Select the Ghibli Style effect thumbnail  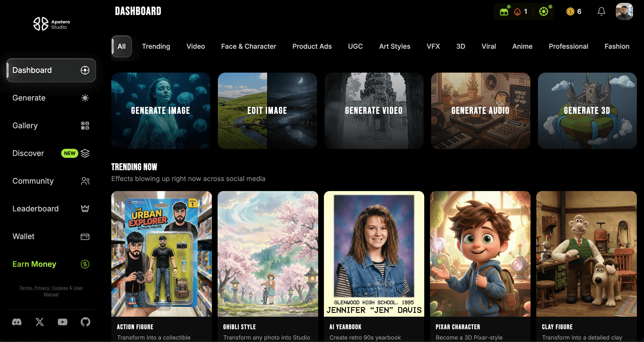(x=268, y=254)
